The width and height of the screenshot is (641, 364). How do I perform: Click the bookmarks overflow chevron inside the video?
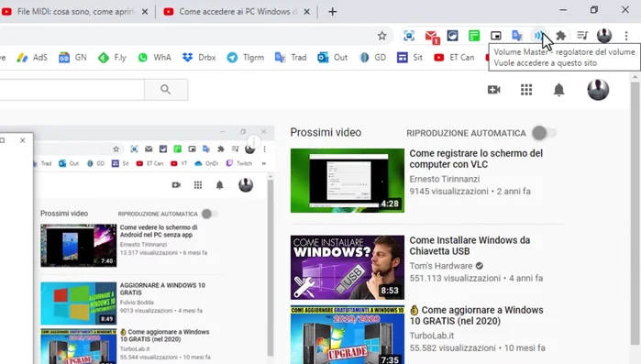[264, 163]
